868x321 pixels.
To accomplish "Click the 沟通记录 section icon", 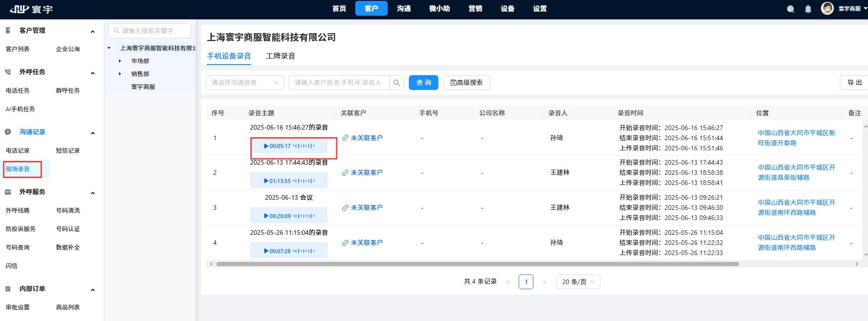I will [x=8, y=132].
